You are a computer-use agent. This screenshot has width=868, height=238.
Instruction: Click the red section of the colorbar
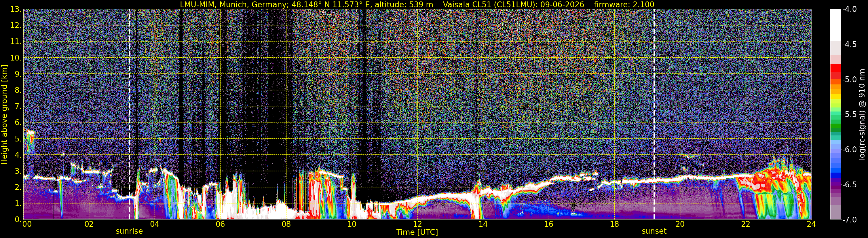pos(835,71)
